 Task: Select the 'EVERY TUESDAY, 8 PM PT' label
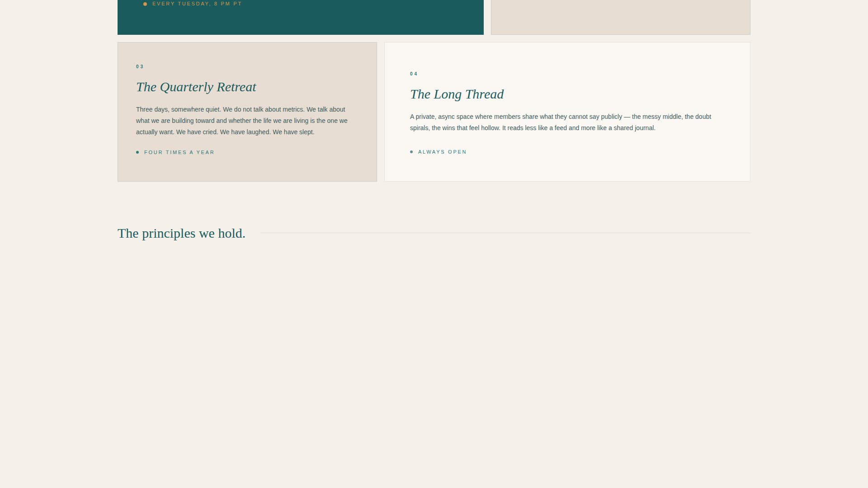coord(197,4)
